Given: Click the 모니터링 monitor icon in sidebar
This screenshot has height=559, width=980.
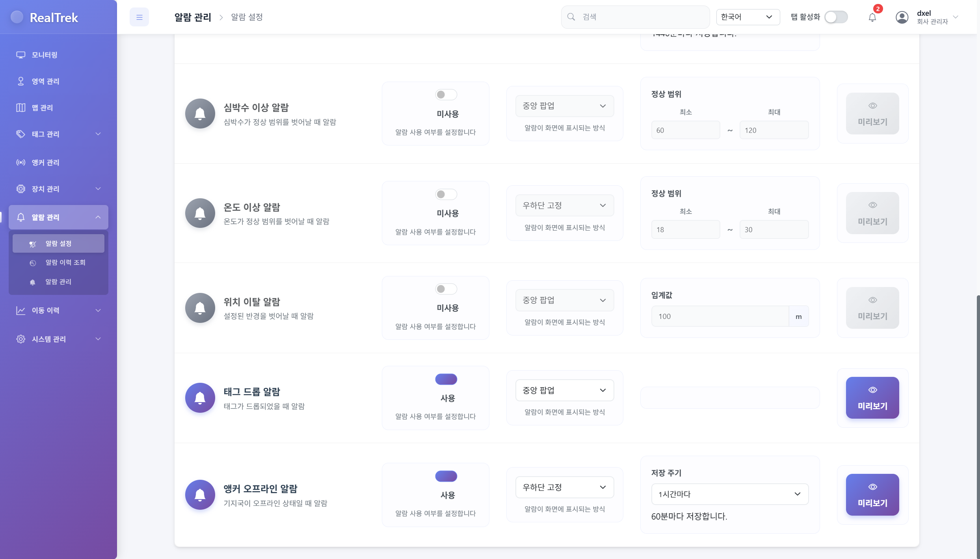Looking at the screenshot, I should 20,55.
